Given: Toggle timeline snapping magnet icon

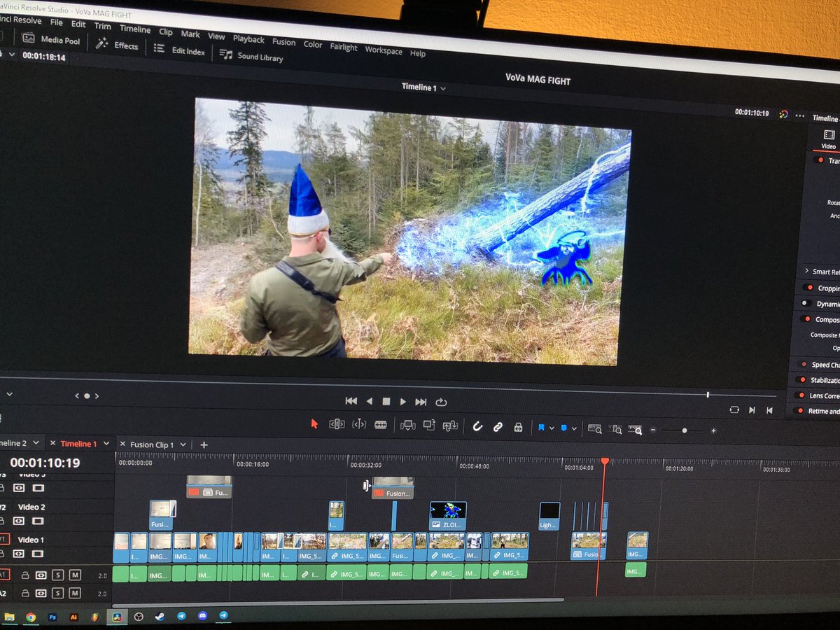Looking at the screenshot, I should coord(477,426).
